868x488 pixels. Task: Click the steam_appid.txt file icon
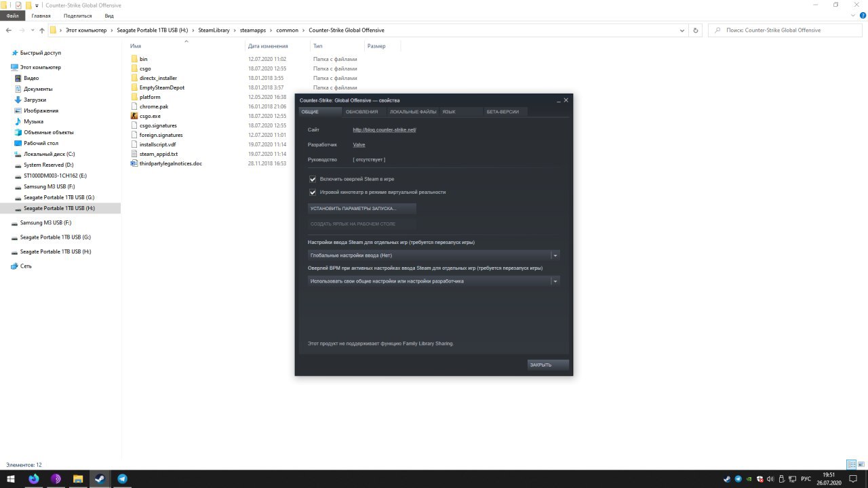click(x=134, y=154)
